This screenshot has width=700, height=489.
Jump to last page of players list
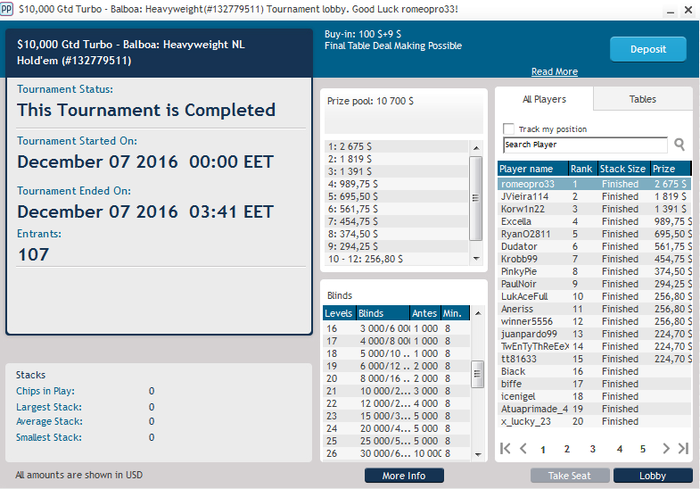pyautogui.click(x=683, y=448)
